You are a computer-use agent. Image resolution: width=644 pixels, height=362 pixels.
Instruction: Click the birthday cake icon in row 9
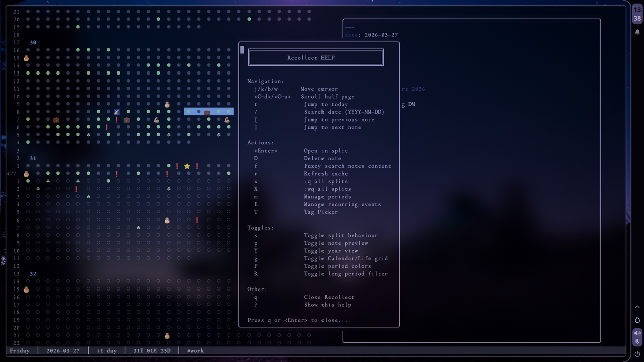point(167,104)
